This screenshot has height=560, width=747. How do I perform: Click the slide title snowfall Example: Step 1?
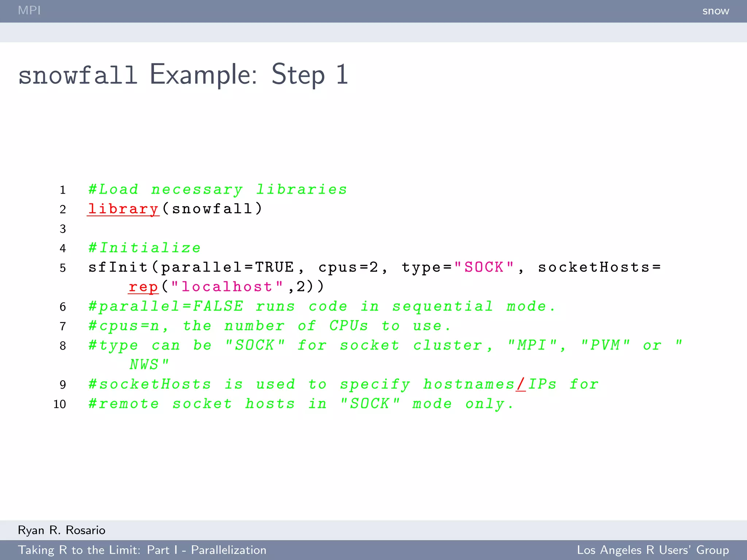pyautogui.click(x=183, y=75)
